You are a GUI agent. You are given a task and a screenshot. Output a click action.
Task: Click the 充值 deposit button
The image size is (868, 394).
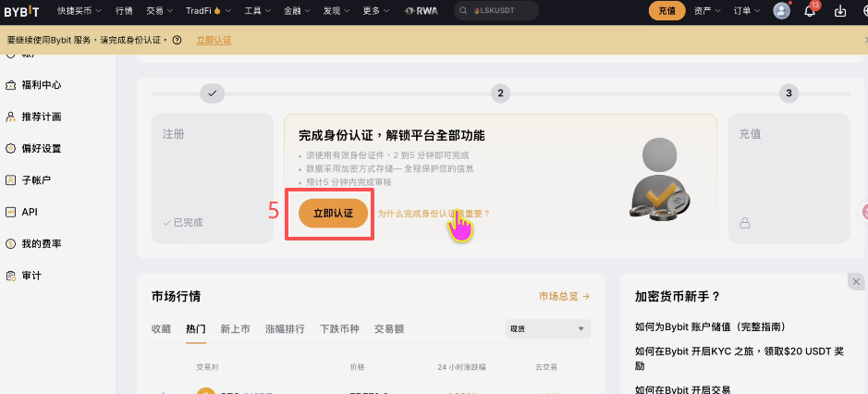tap(667, 10)
